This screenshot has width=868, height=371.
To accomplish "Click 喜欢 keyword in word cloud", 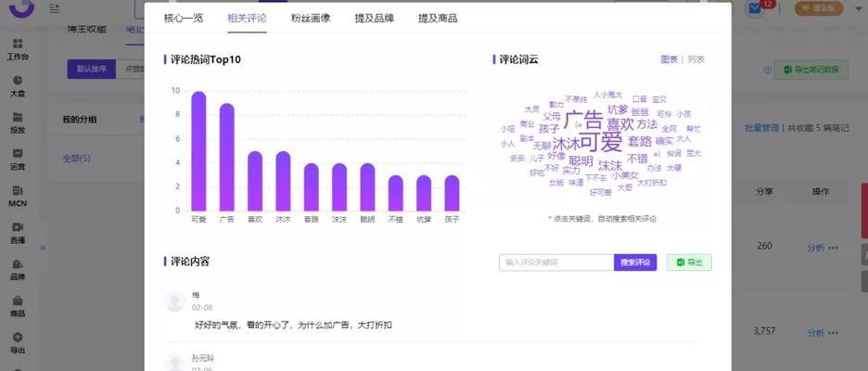I will 620,123.
